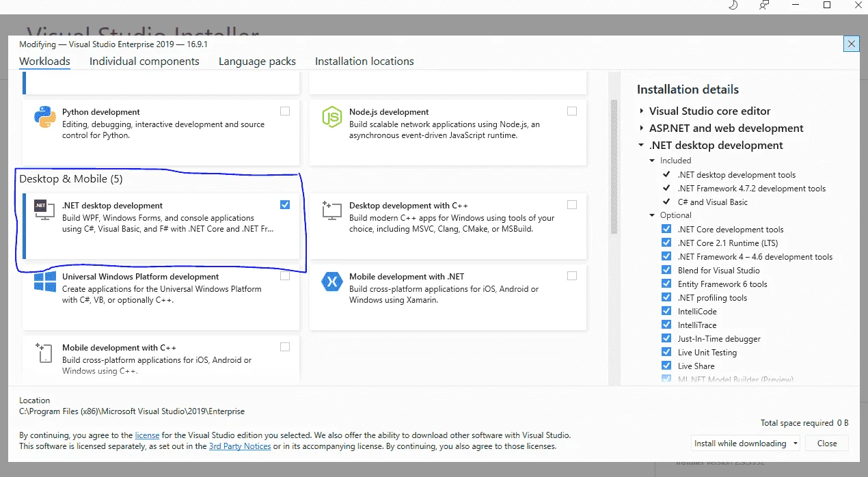Open the license link
The image size is (868, 477).
pyautogui.click(x=147, y=435)
